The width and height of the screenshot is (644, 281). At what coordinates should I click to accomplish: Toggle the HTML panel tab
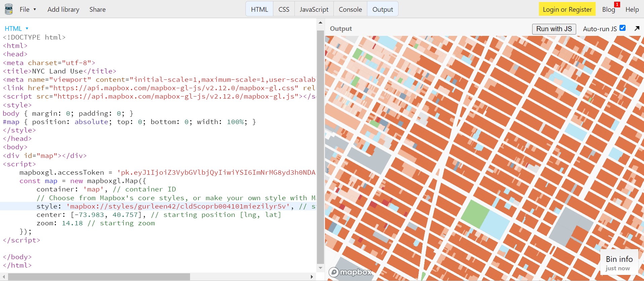[259, 9]
